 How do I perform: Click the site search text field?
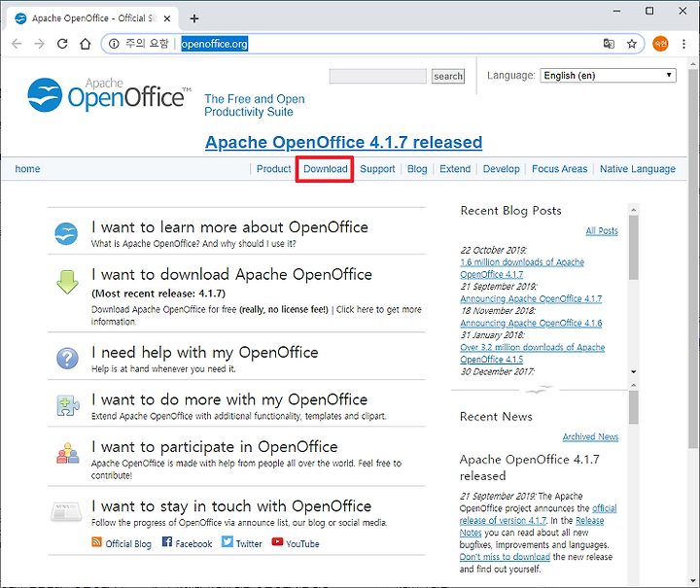tap(377, 76)
